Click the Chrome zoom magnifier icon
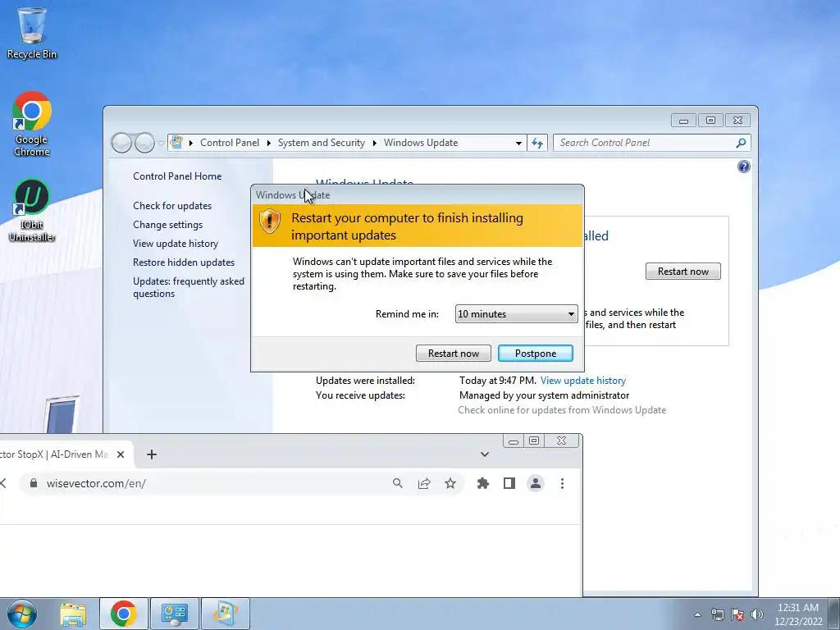This screenshot has width=840, height=630. [398, 483]
